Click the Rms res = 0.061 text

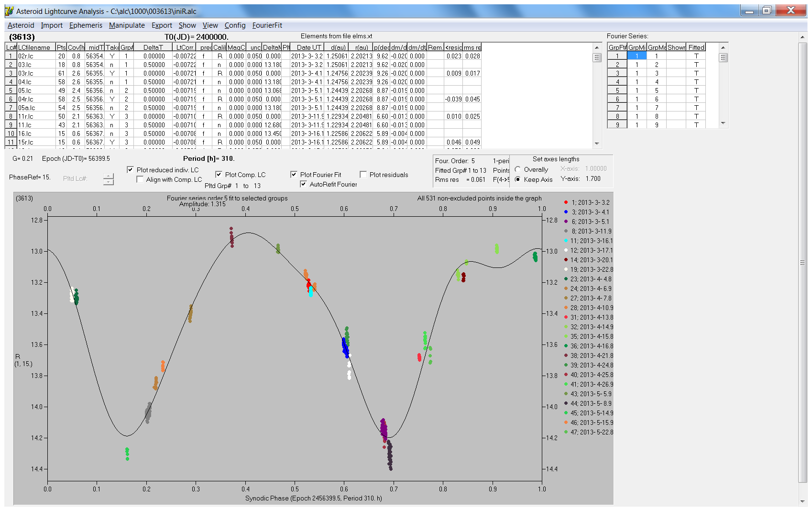(x=460, y=179)
